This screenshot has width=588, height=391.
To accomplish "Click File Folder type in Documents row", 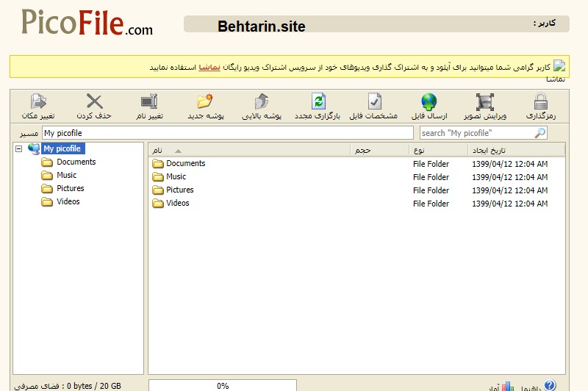I will tap(431, 164).
